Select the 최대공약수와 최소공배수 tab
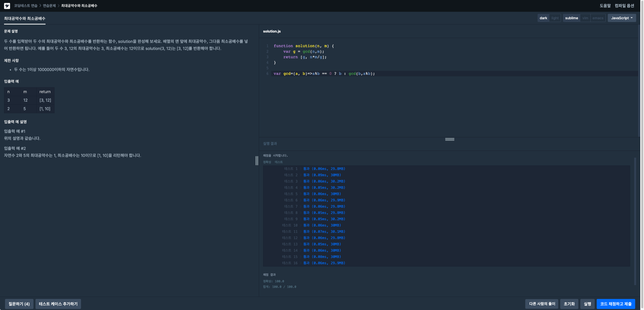Image resolution: width=644 pixels, height=310 pixels. 25,19
